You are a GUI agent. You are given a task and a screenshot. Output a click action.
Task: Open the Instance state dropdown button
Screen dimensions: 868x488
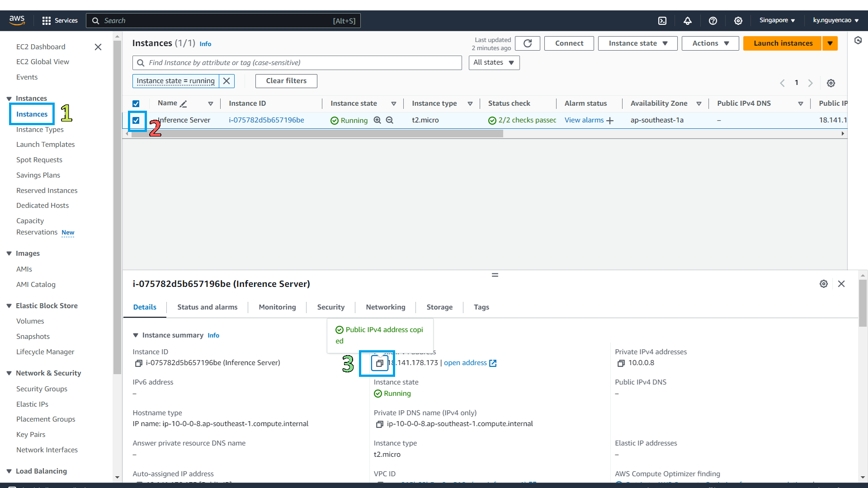coord(638,43)
